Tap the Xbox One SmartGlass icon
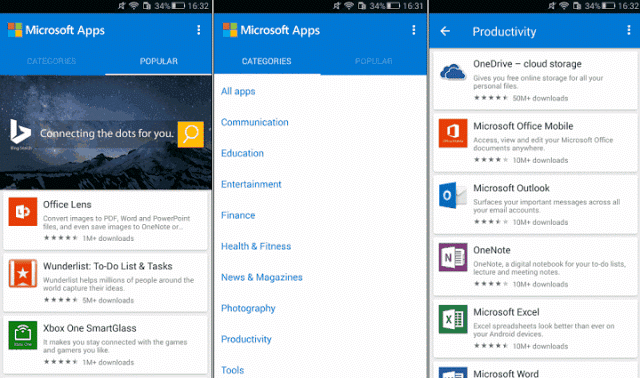Screen dimensions: 640x378 tap(23, 335)
